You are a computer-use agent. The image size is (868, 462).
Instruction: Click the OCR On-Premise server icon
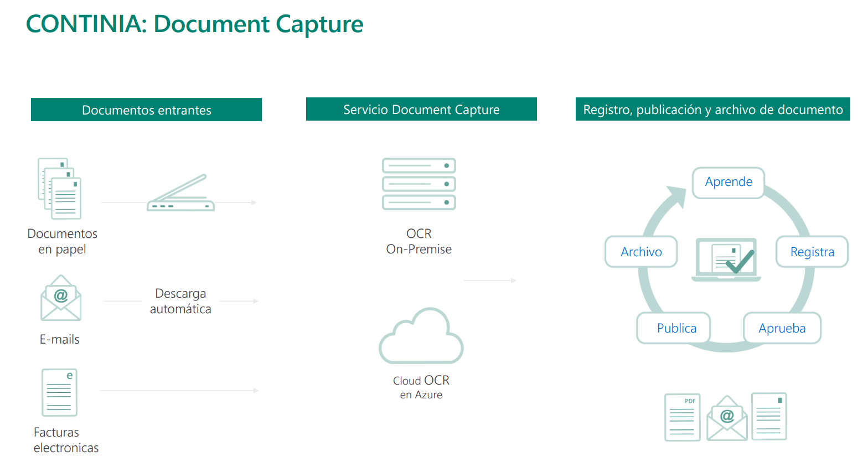[419, 184]
